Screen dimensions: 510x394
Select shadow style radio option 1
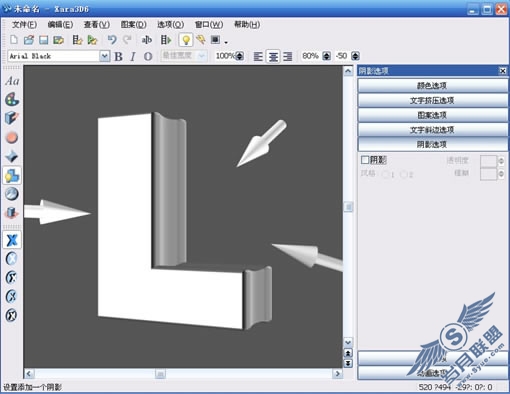click(386, 174)
